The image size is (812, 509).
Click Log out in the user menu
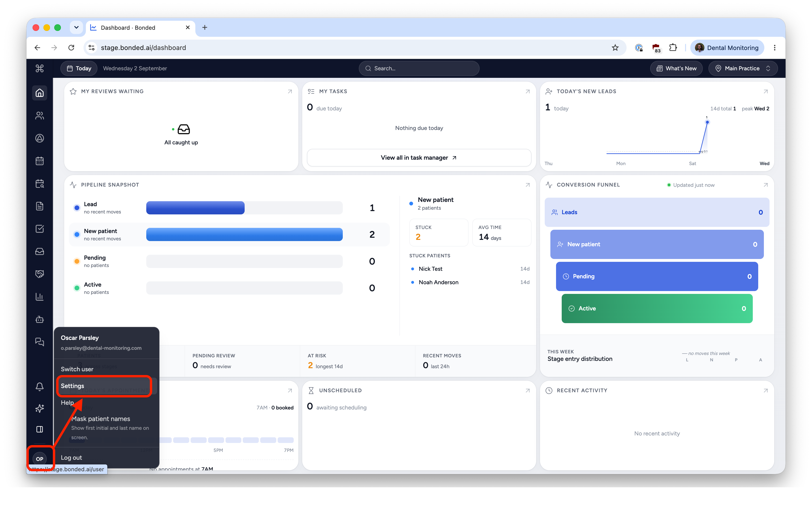point(106,458)
